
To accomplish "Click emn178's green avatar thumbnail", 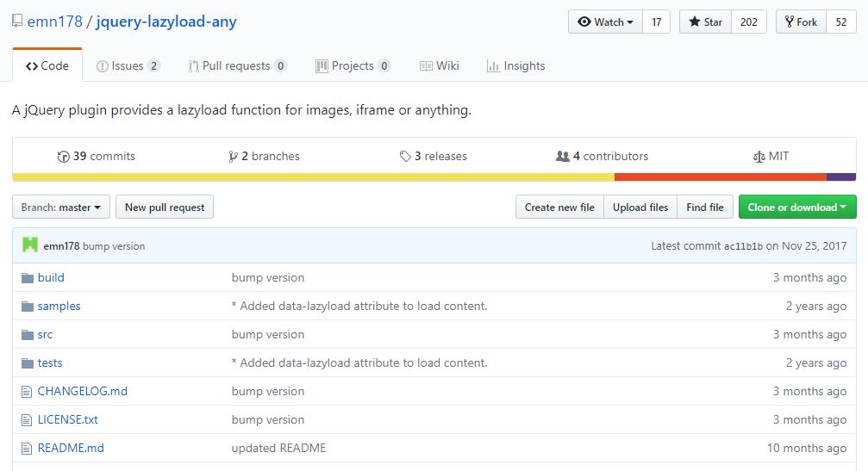I will (x=30, y=245).
